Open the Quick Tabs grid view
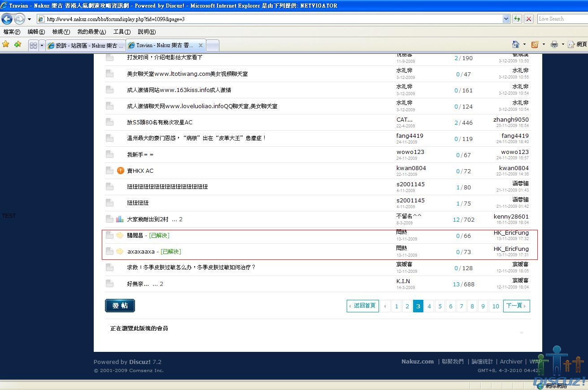The width and height of the screenshot is (588, 390). tap(33, 45)
